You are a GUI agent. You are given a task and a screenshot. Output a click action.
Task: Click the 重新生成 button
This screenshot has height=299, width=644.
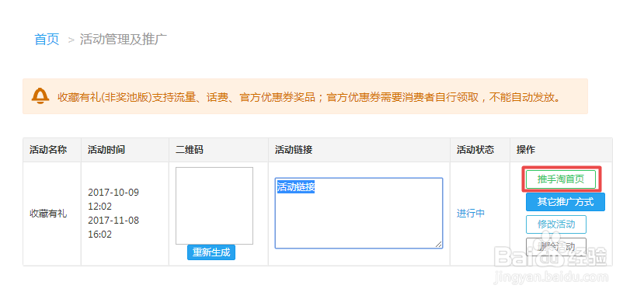211,252
